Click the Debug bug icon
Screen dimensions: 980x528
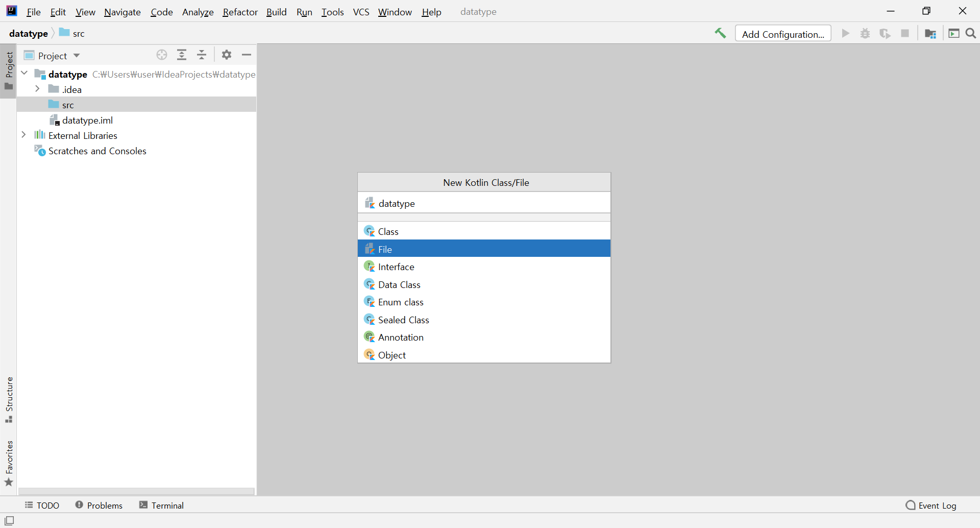pyautogui.click(x=865, y=34)
